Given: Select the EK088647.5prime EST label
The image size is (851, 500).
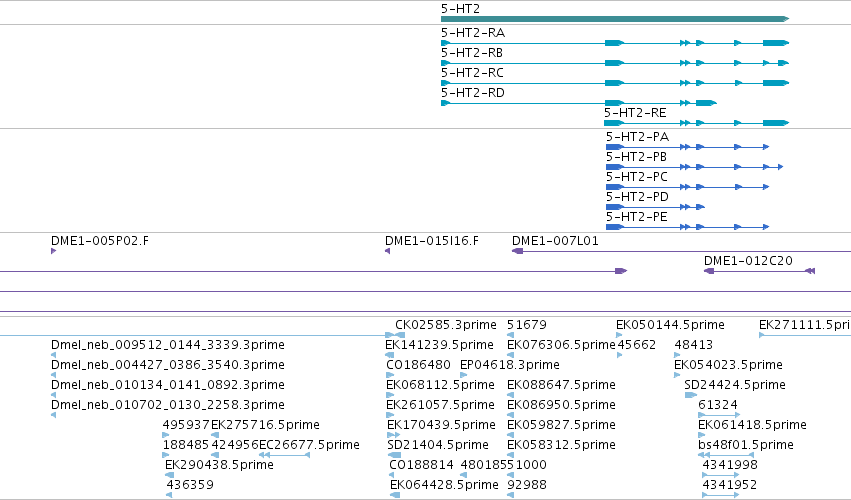Looking at the screenshot, I should (x=561, y=385).
